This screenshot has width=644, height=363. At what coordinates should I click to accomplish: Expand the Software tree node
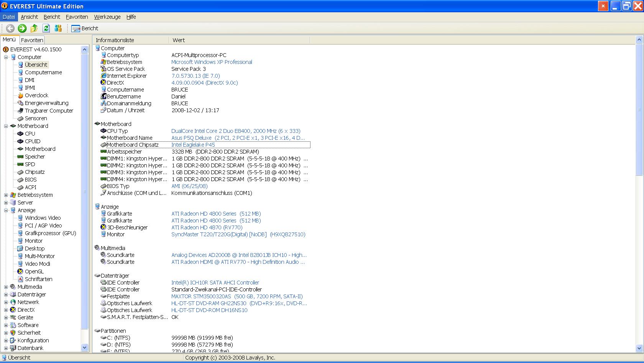coord(6,325)
